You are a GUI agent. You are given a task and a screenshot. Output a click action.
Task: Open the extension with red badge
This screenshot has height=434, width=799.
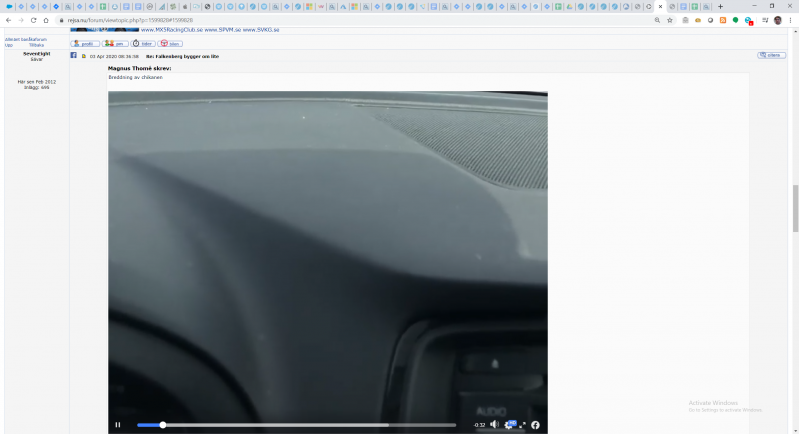[749, 21]
